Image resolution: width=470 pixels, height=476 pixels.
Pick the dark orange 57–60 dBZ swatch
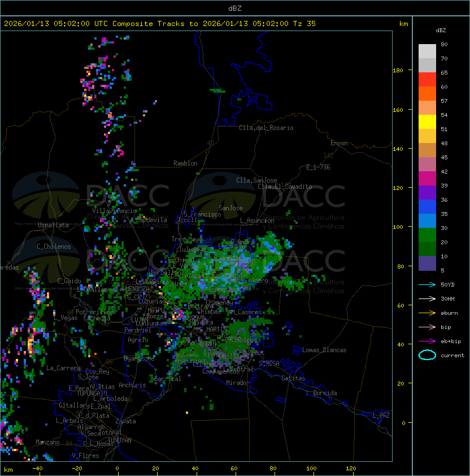427,93
